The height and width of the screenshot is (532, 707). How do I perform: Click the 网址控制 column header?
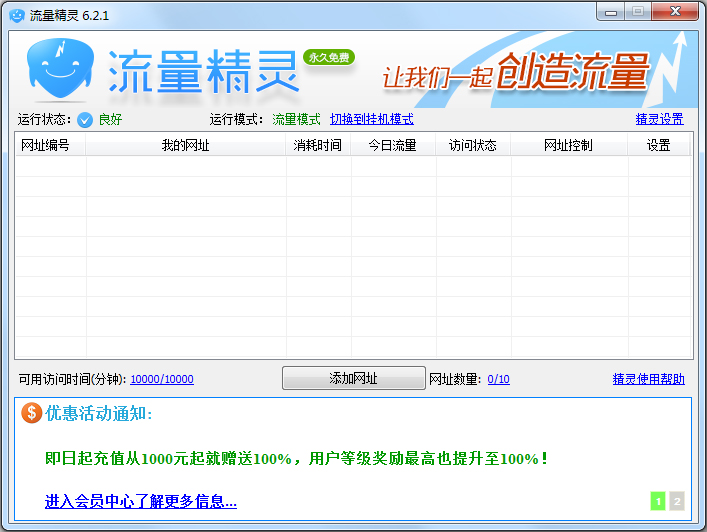(x=568, y=145)
